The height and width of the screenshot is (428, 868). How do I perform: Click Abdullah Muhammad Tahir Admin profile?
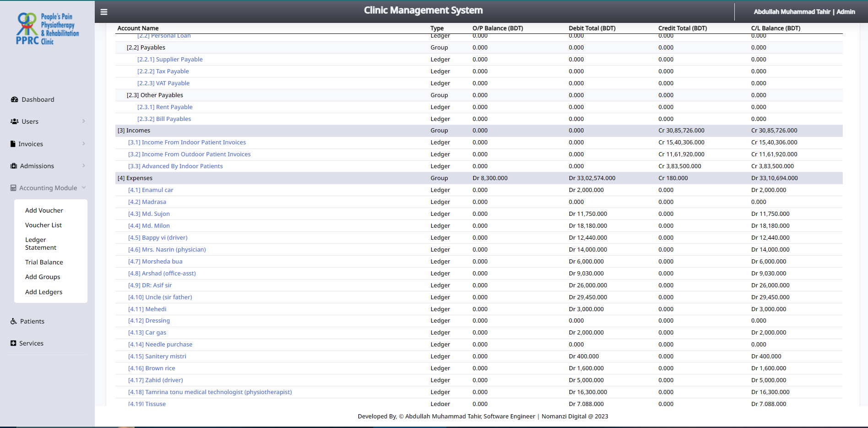click(804, 12)
